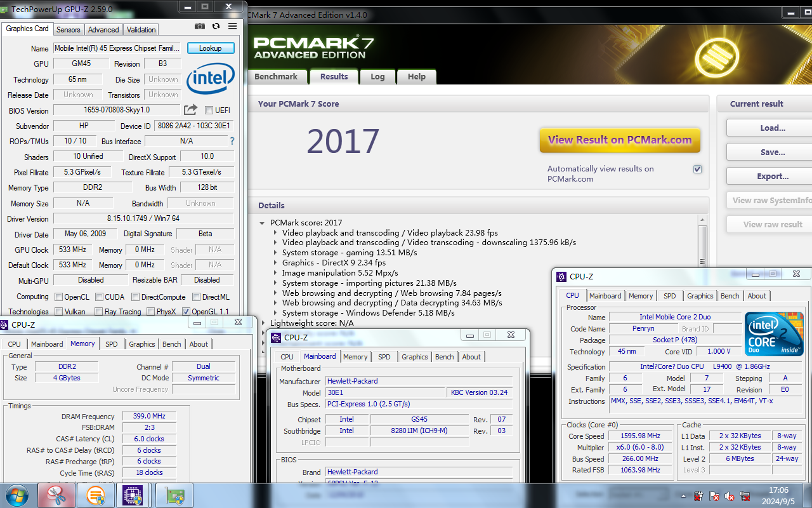Click the Bus Interface question mark icon
Viewport: 812px width, 508px height.
click(x=232, y=141)
